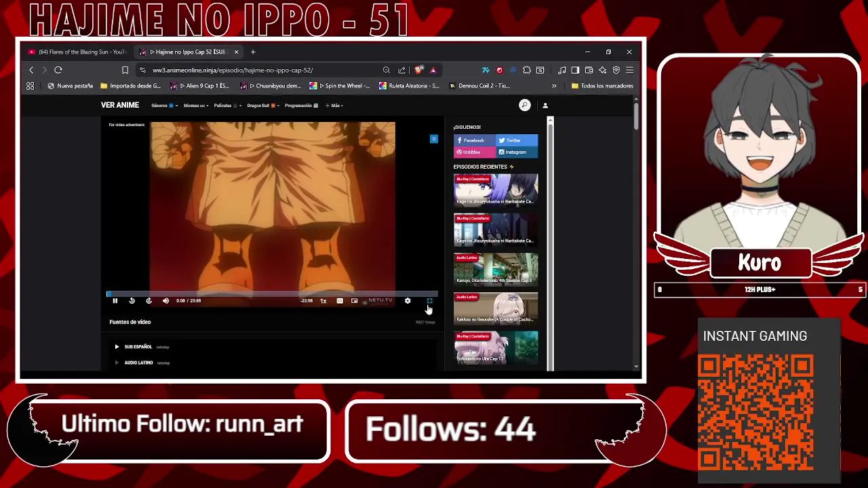The height and width of the screenshot is (488, 868).
Task: Mute the video player volume
Action: [165, 301]
